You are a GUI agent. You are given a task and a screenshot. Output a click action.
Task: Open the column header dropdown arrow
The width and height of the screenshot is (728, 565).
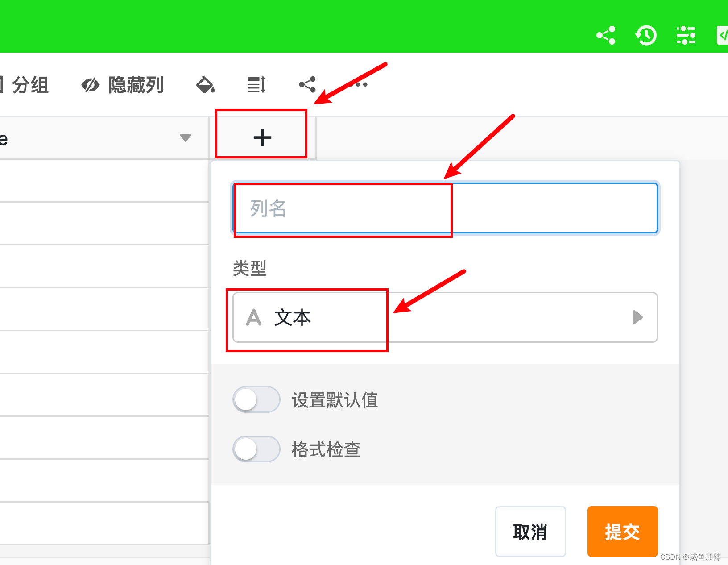(x=186, y=138)
